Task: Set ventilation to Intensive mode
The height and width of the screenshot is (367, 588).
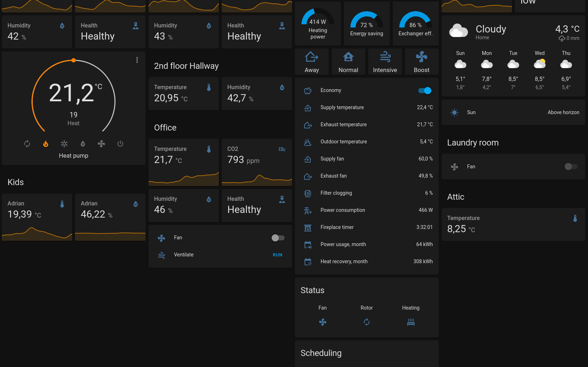Action: point(385,62)
